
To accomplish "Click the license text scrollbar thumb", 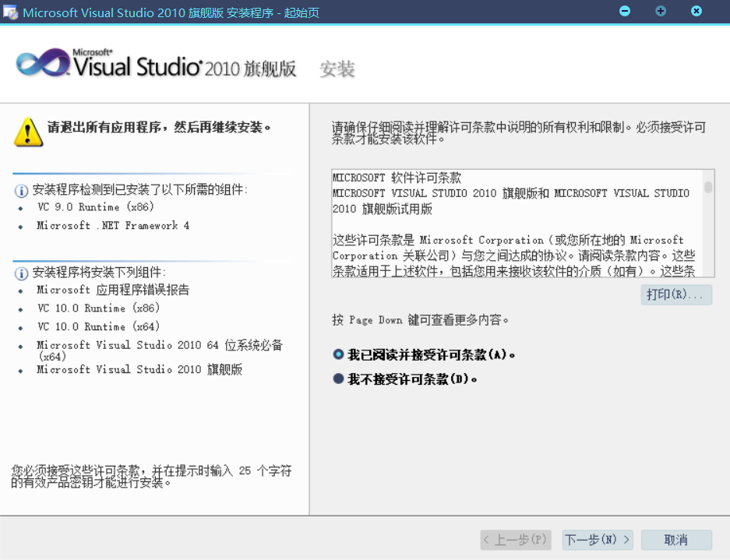I will click(x=708, y=187).
